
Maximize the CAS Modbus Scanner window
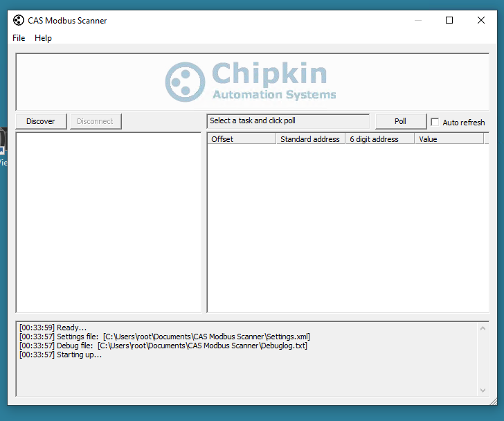[x=449, y=20]
